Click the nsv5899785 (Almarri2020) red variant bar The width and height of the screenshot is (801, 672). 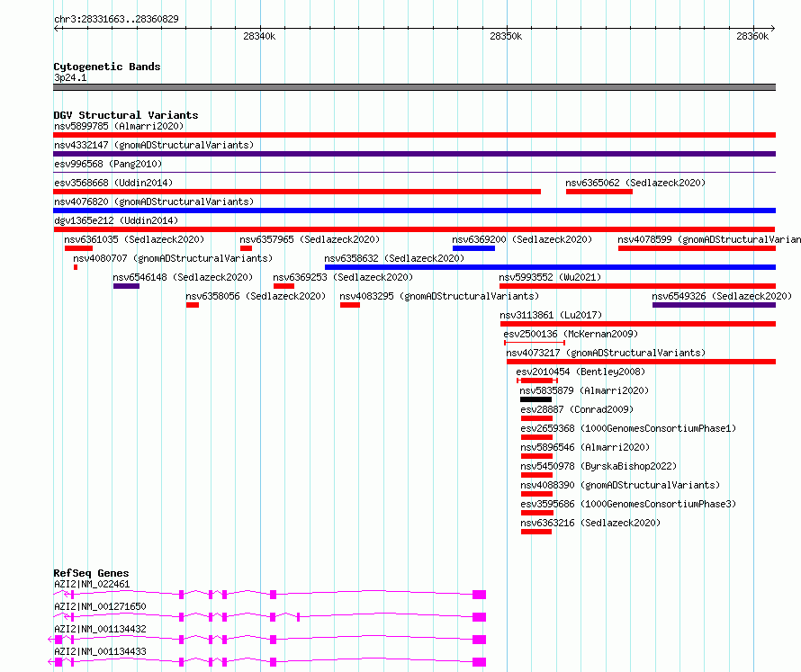tap(414, 135)
